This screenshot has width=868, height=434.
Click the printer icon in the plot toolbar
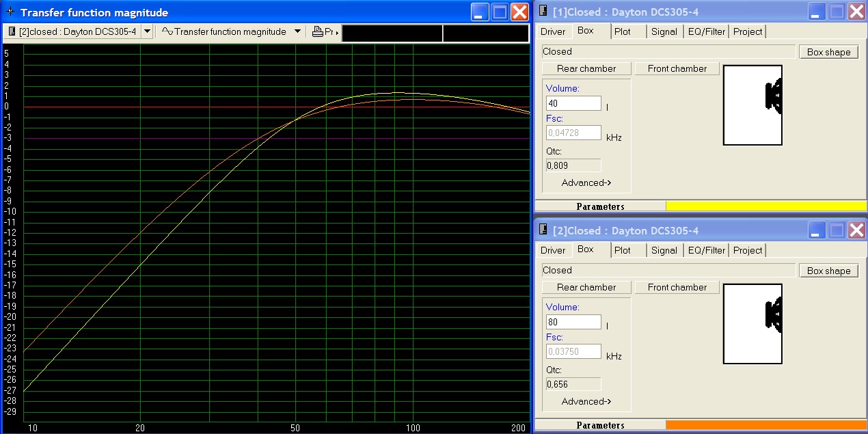(318, 31)
